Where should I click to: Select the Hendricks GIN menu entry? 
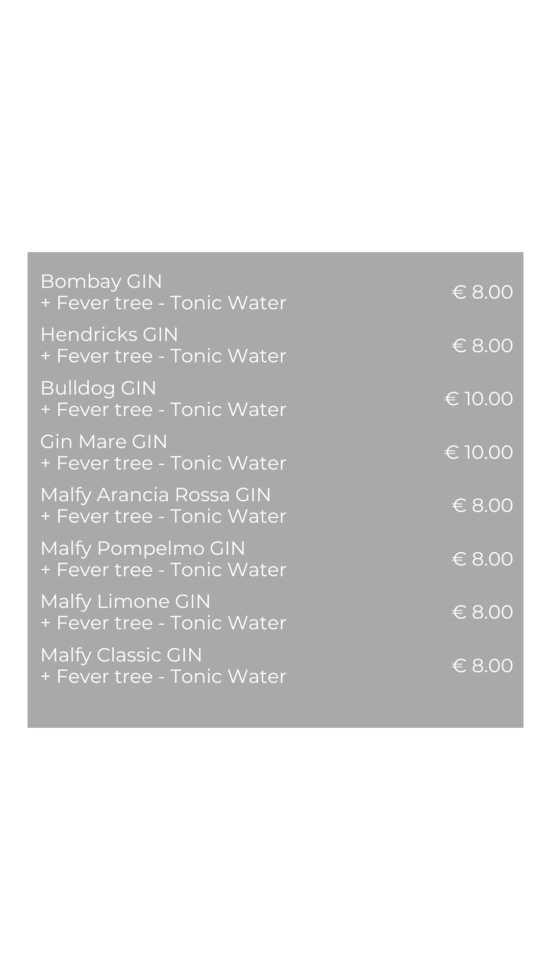(x=109, y=334)
